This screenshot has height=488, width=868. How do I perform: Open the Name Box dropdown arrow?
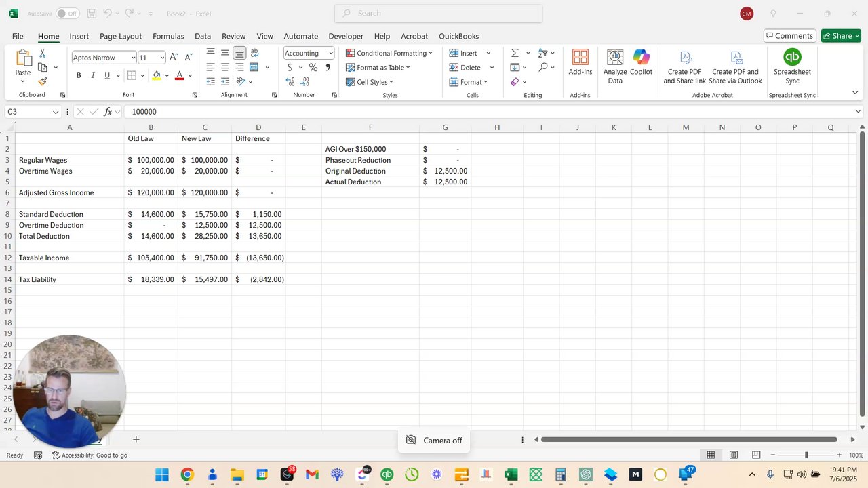56,112
